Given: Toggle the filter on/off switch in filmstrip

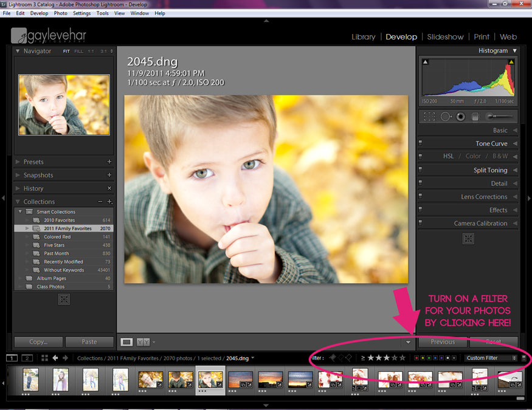Looking at the screenshot, I should tap(524, 358).
